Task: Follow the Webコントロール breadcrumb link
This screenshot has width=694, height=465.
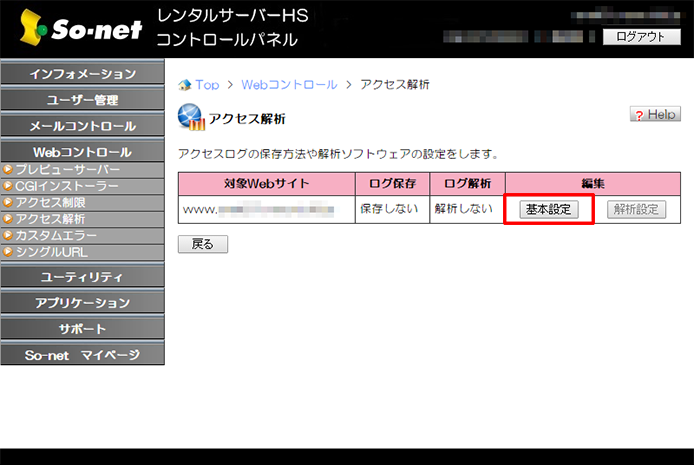Action: point(289,85)
